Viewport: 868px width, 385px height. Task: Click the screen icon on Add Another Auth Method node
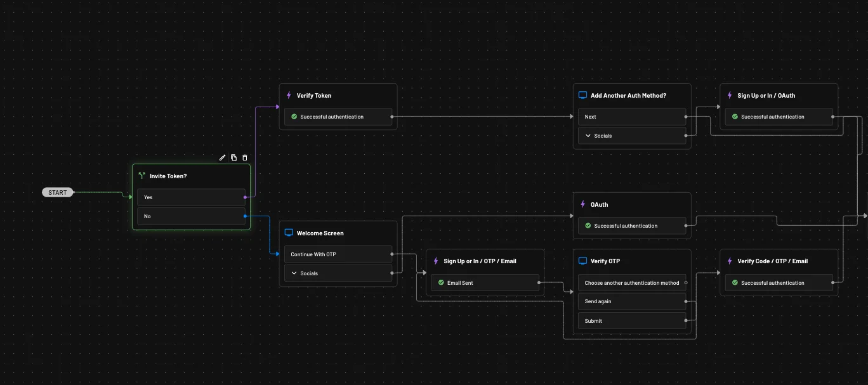[x=582, y=96]
